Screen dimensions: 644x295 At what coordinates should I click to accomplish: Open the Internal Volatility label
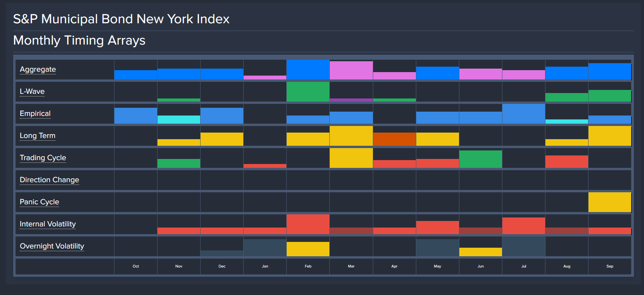(x=48, y=224)
